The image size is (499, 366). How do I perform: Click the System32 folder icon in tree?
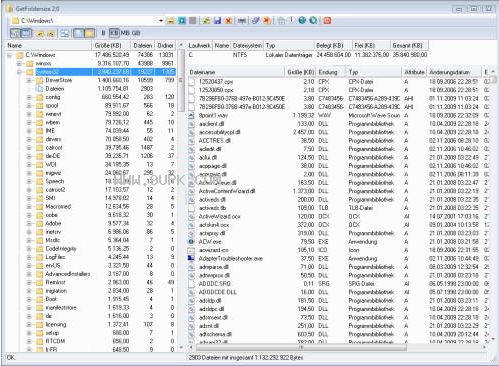click(x=30, y=72)
